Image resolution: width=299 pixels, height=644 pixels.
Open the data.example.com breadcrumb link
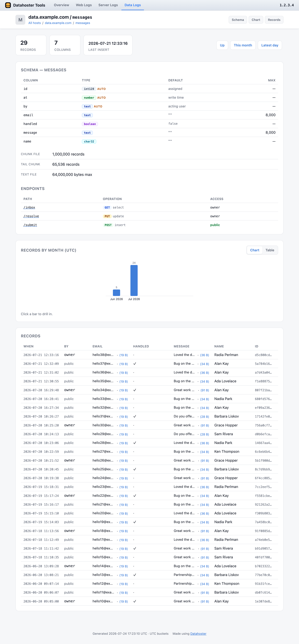[58, 23]
